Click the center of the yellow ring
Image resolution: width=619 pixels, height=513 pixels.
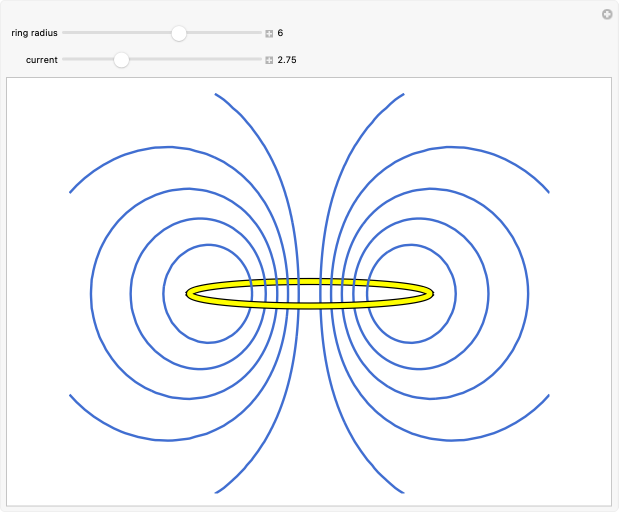[310, 293]
